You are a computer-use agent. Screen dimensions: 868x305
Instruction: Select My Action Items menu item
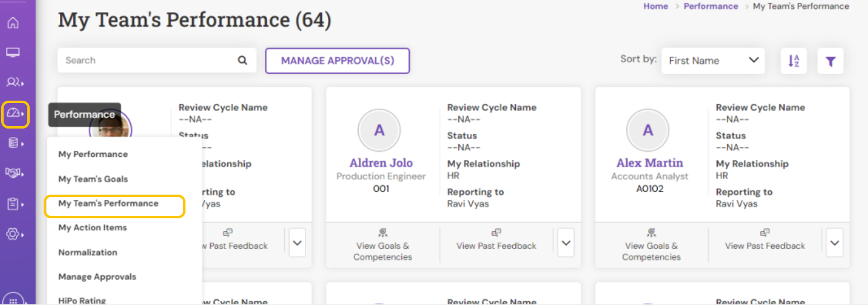pyautogui.click(x=93, y=227)
